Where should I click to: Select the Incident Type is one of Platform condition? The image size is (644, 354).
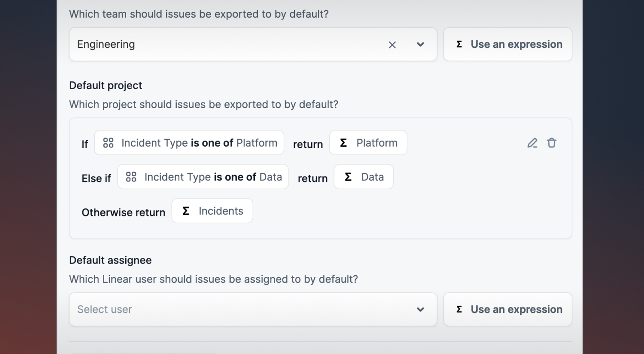(x=199, y=143)
